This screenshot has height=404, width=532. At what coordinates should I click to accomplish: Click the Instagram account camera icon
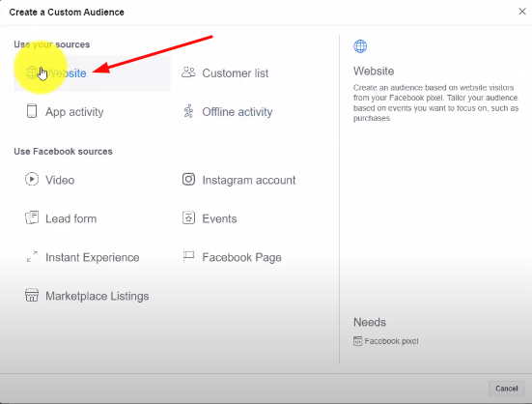[x=188, y=179]
